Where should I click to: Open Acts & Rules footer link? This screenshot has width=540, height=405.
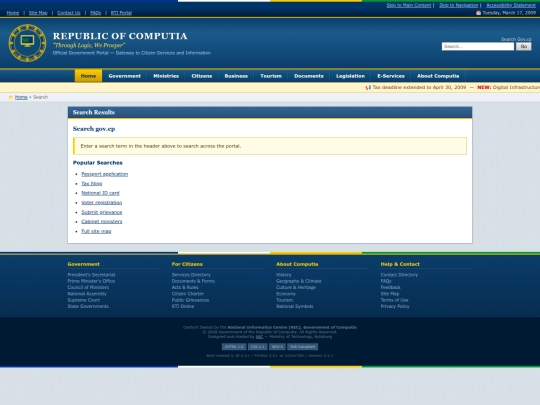[185, 287]
